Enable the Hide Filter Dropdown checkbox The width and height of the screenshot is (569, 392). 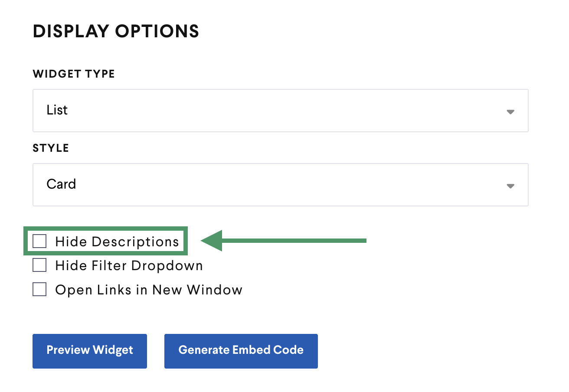(x=39, y=265)
